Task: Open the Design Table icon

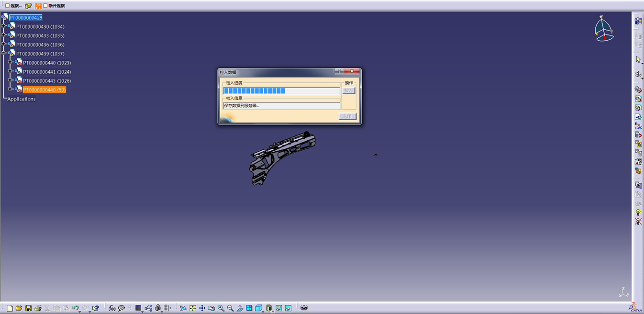Action: (x=138, y=308)
